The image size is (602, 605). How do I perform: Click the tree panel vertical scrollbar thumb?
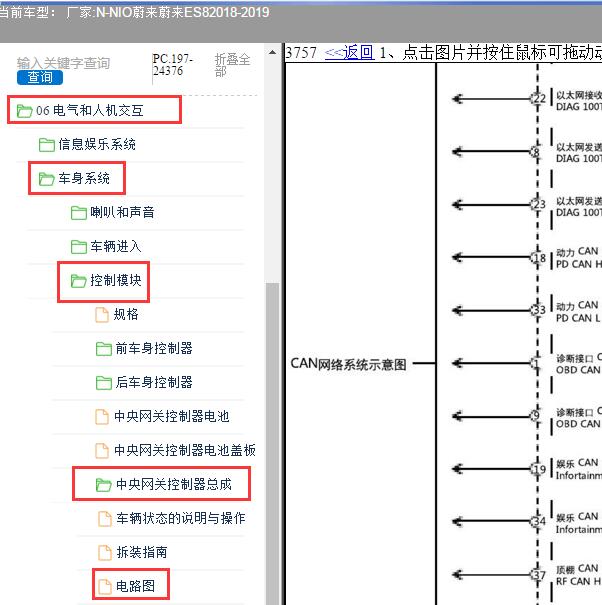tap(272, 444)
